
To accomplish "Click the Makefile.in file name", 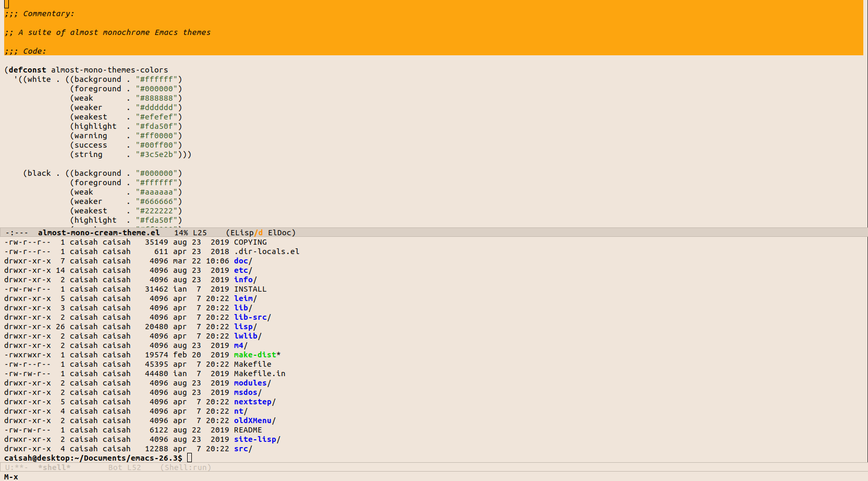I will (x=260, y=374).
